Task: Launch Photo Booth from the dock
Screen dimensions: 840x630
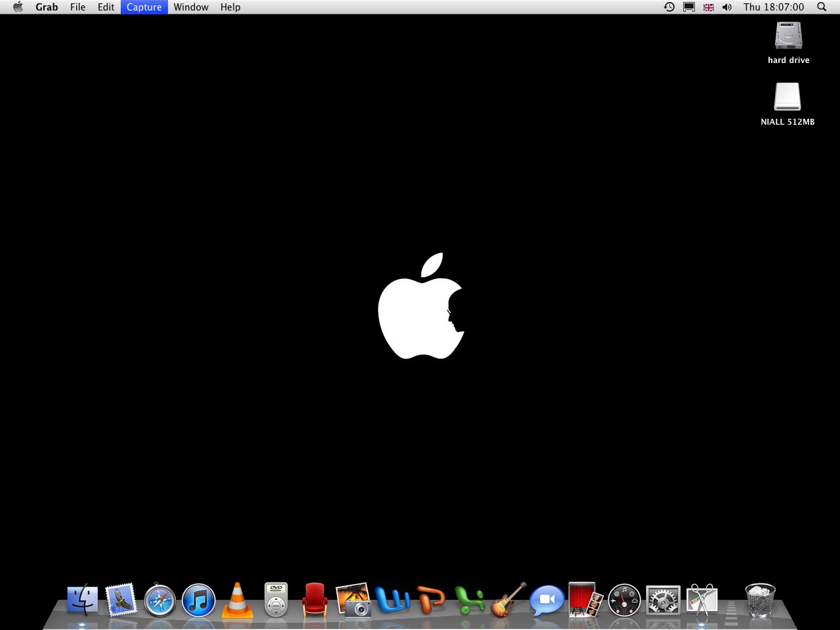Action: point(585,600)
